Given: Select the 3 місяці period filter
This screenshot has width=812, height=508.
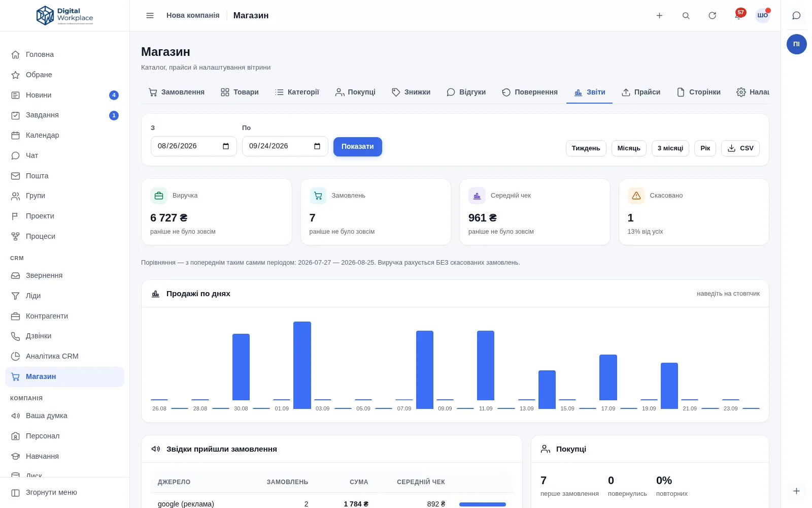Looking at the screenshot, I should [670, 148].
